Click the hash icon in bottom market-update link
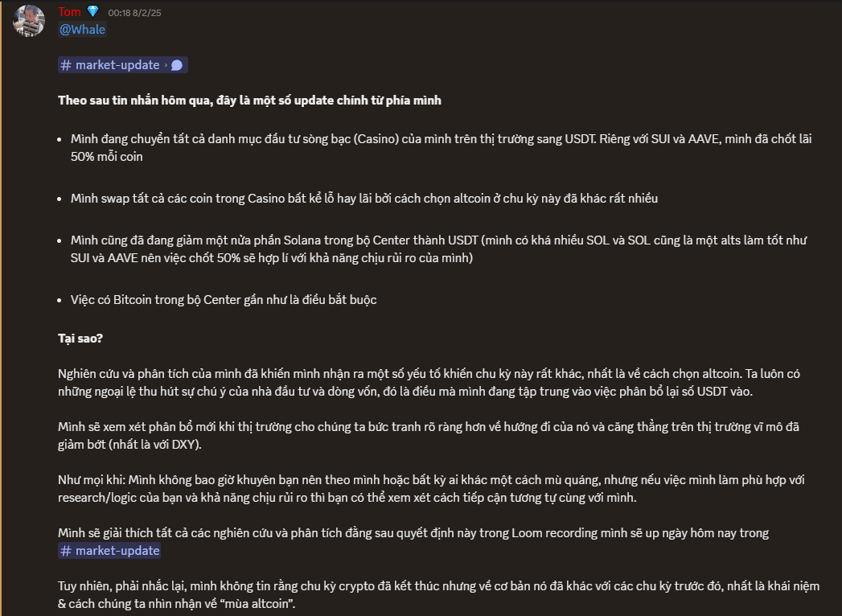Screen dimensions: 842x616 (65, 551)
